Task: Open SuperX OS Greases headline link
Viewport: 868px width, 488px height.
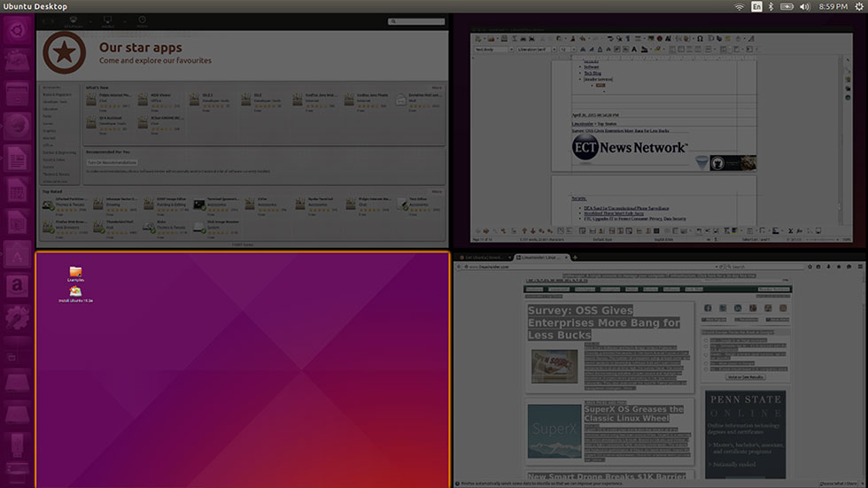Action: tap(633, 414)
